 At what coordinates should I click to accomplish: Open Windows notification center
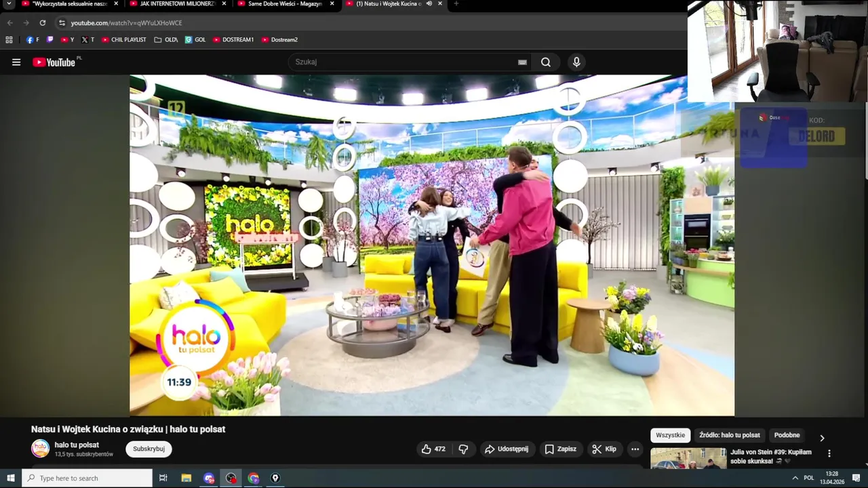(x=856, y=478)
